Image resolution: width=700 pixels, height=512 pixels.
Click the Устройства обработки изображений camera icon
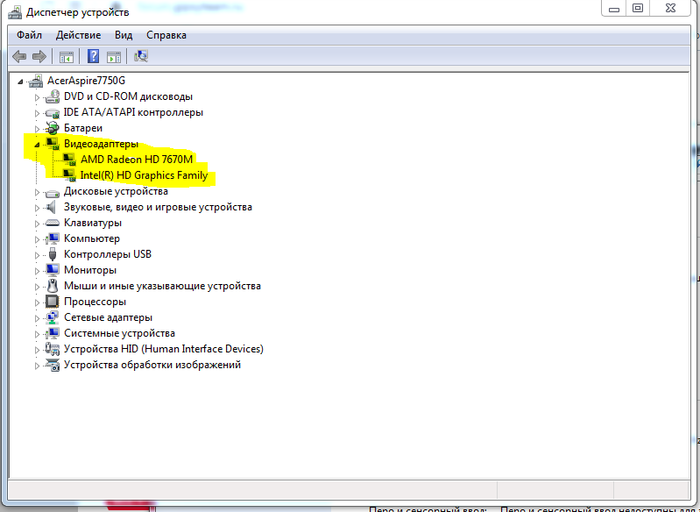52,365
